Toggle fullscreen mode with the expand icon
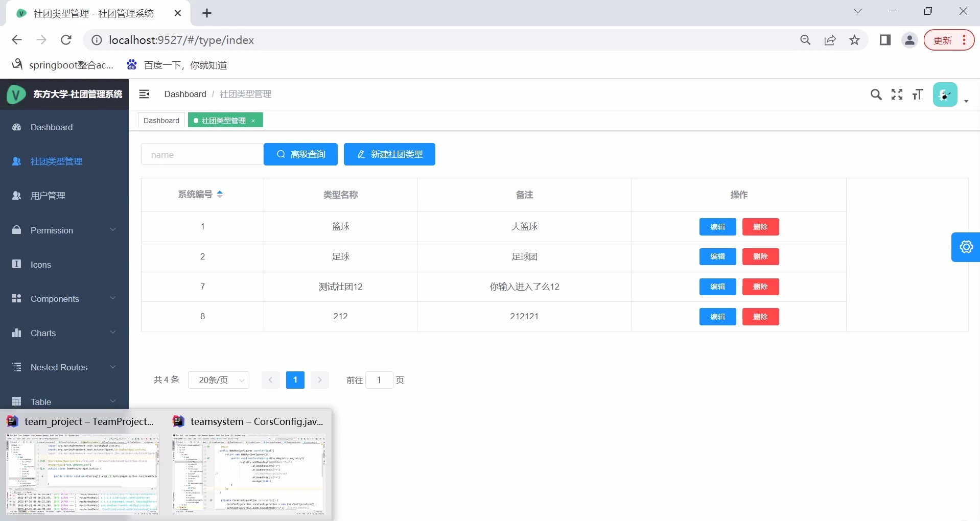 897,94
